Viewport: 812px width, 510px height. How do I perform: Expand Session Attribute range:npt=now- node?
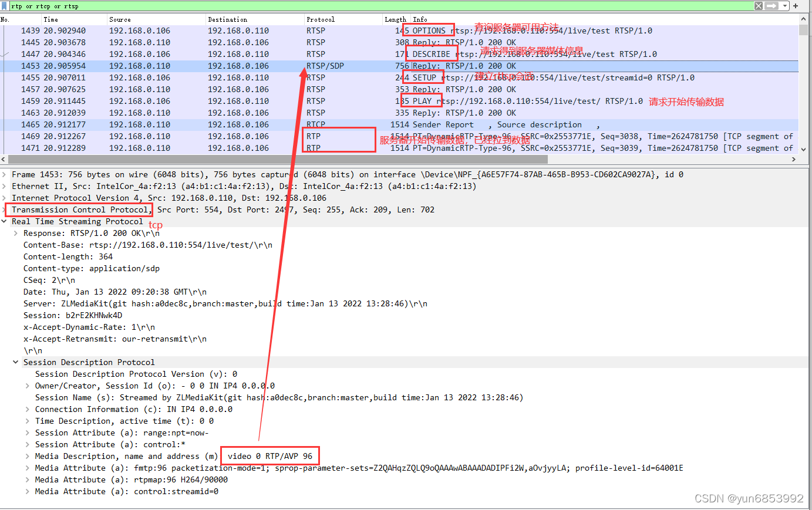28,433
